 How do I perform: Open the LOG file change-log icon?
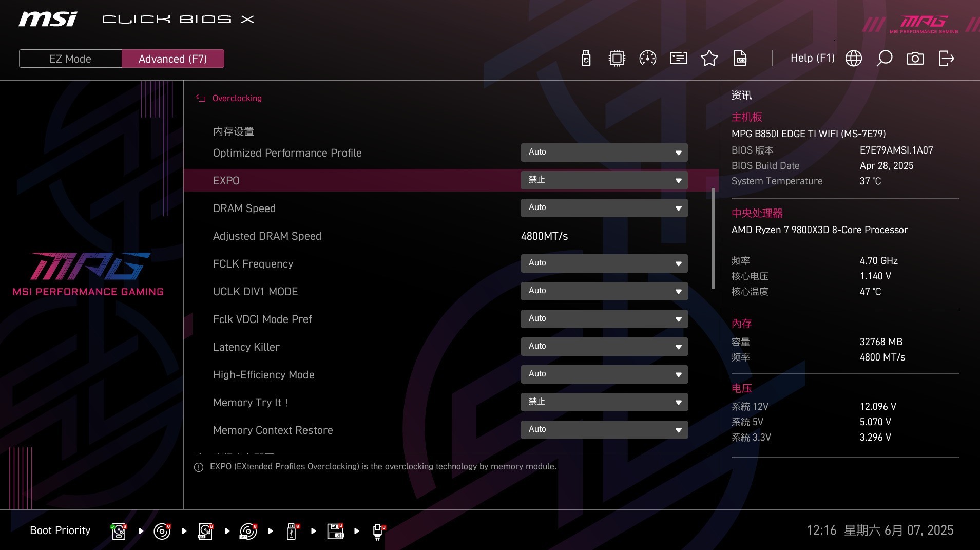(x=740, y=58)
